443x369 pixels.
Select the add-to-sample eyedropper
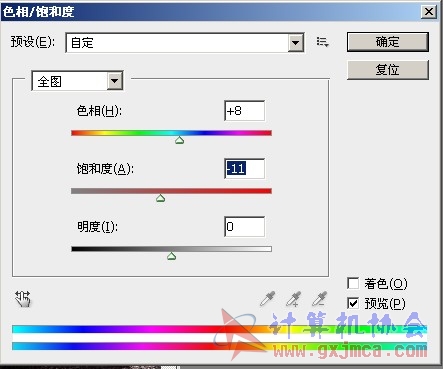294,299
